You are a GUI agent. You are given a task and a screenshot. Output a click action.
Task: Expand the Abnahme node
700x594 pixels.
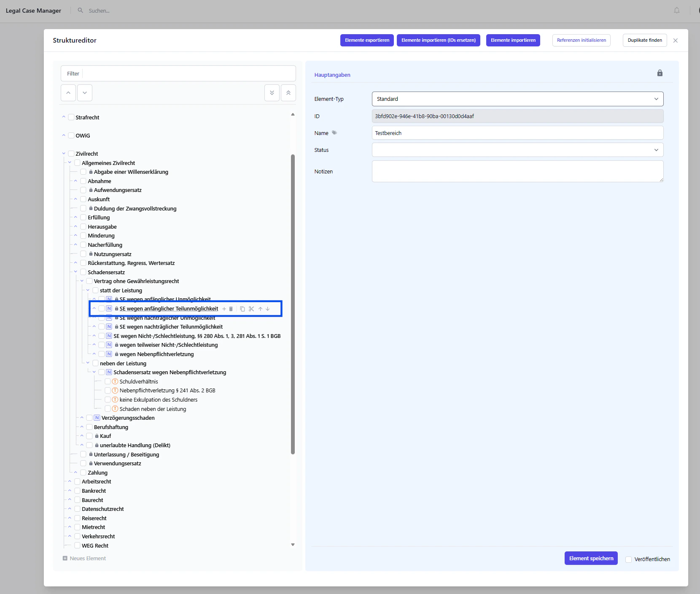(75, 181)
